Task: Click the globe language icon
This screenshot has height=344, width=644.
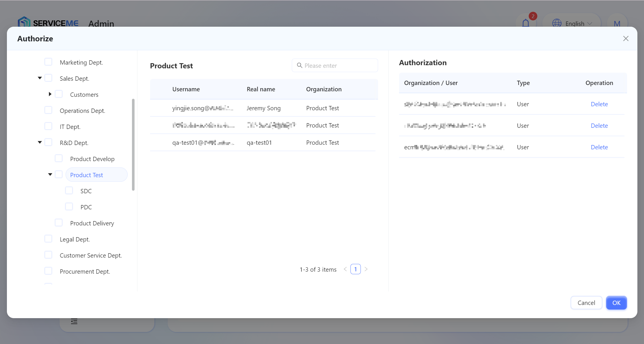Action: [557, 23]
